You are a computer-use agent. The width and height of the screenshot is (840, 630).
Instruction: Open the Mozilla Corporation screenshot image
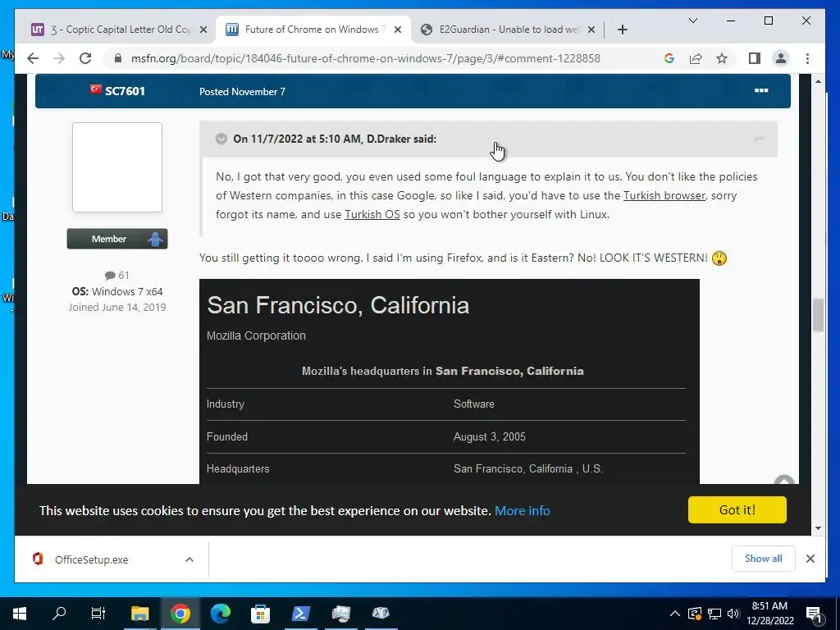450,381
